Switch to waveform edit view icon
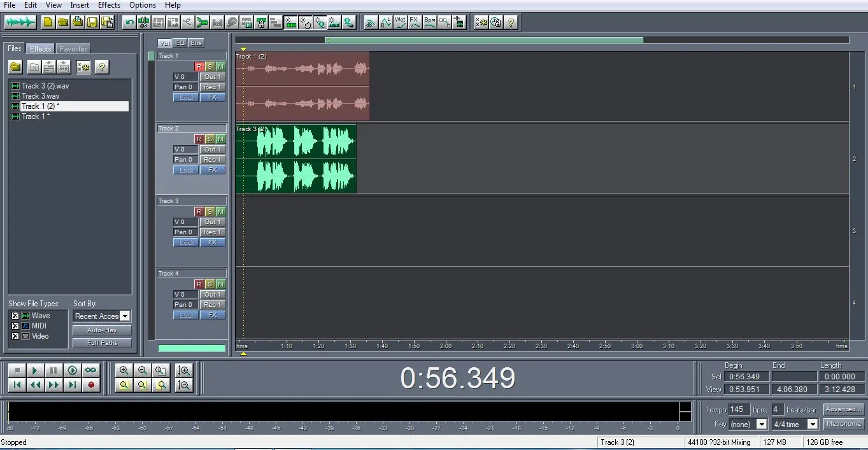This screenshot has width=868, height=450. click(x=20, y=23)
